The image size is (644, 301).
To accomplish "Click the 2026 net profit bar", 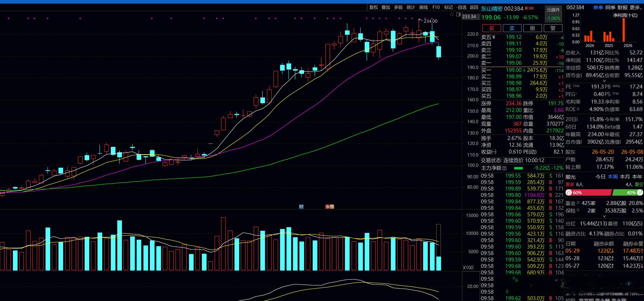I will coord(623,30).
